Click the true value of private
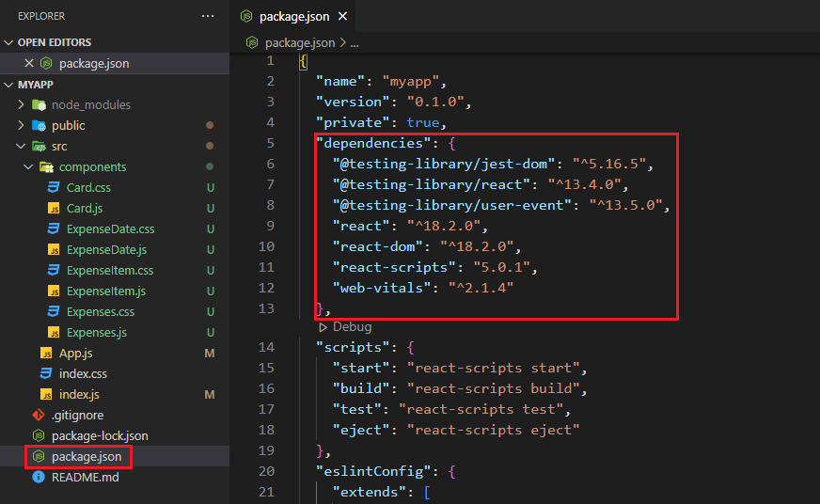This screenshot has height=504, width=820. [423, 123]
